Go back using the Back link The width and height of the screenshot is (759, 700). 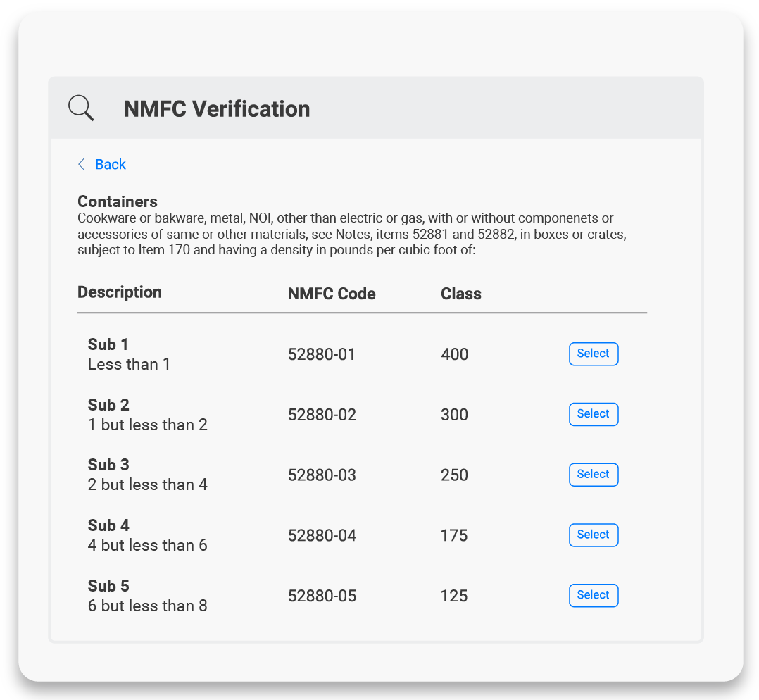110,164
